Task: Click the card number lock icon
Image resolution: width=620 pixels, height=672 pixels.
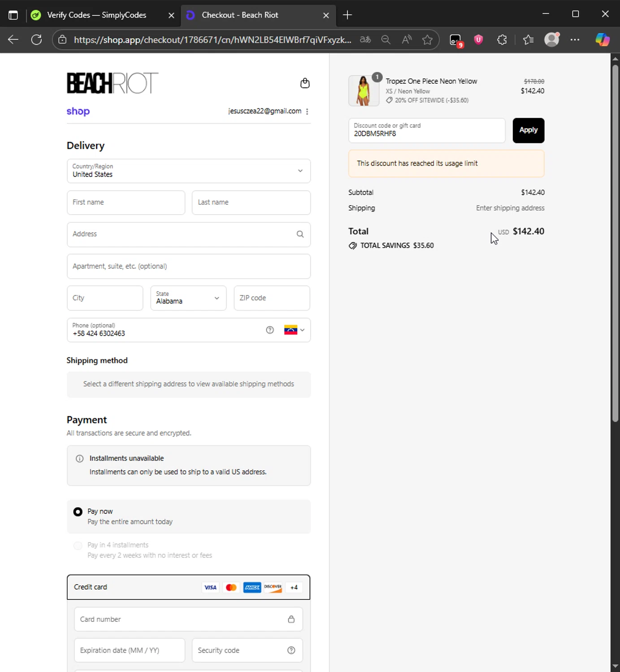Action: [291, 619]
